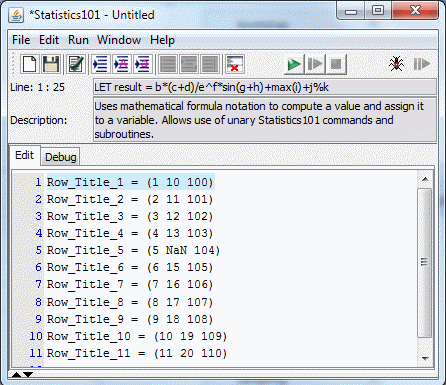Image resolution: width=446 pixels, height=385 pixels.
Task: Open the File menu
Action: [x=21, y=40]
